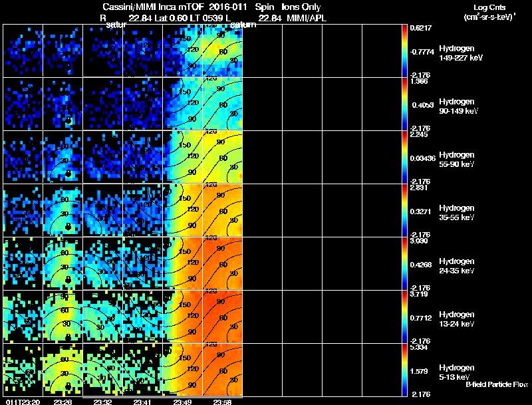Click the 'LT 0539' value in the subtitle
The height and width of the screenshot is (405, 532).
205,19
